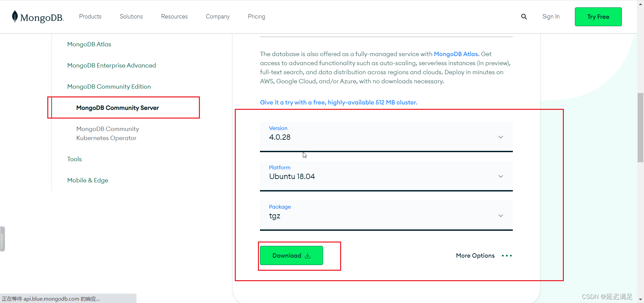Screen dimensions: 644x303
Task: Select Mobile & Edge in the sidebar
Action: point(88,180)
